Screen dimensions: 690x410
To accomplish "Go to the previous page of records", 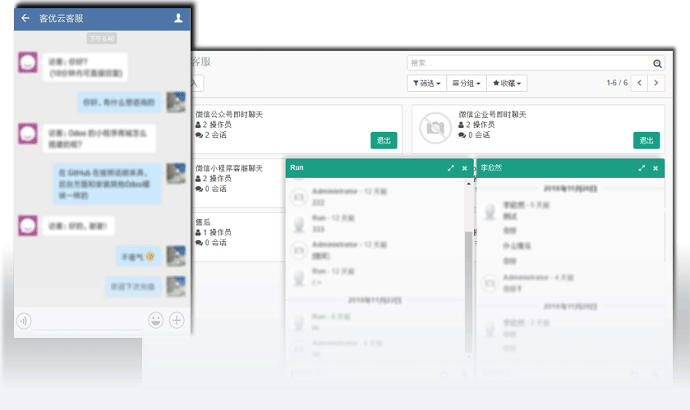I will pos(642,83).
